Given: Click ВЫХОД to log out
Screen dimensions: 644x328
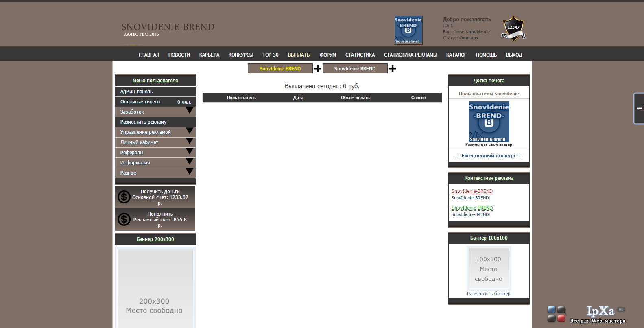Looking at the screenshot, I should pyautogui.click(x=514, y=55).
